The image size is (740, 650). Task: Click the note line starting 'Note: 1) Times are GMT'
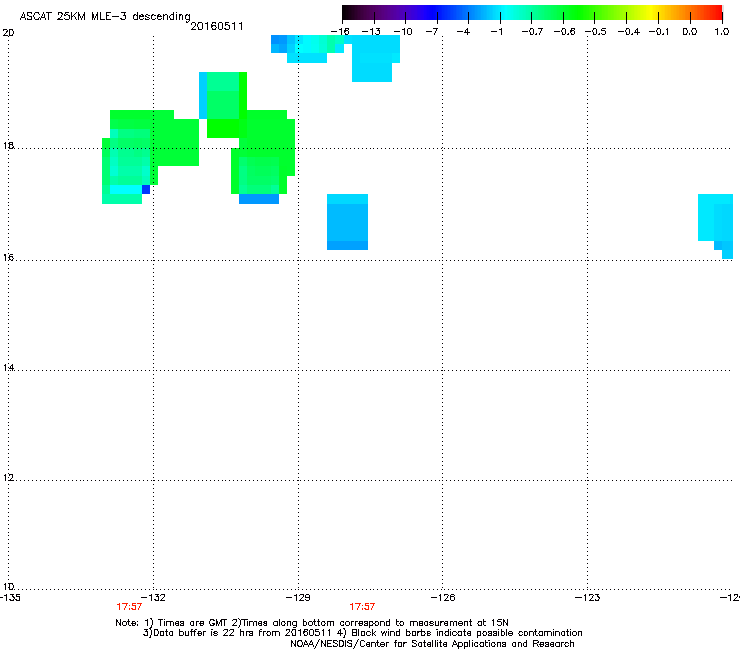tap(312, 623)
